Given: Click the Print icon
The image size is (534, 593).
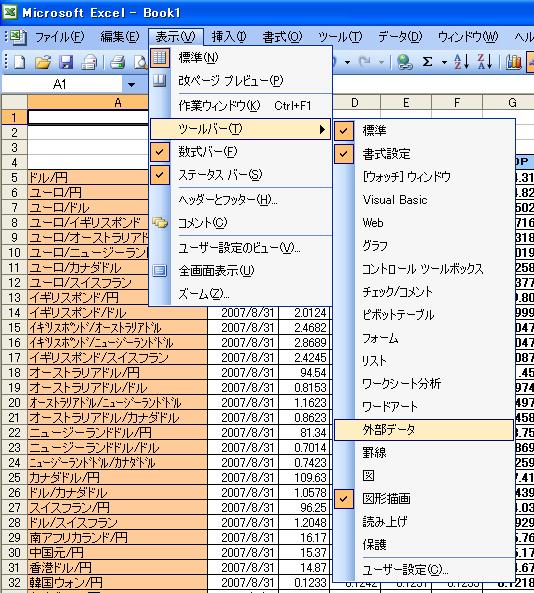Looking at the screenshot, I should (x=117, y=62).
